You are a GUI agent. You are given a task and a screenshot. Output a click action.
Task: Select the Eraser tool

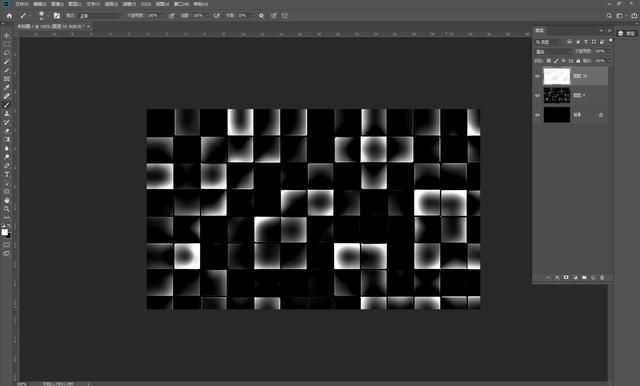pyautogui.click(x=7, y=131)
